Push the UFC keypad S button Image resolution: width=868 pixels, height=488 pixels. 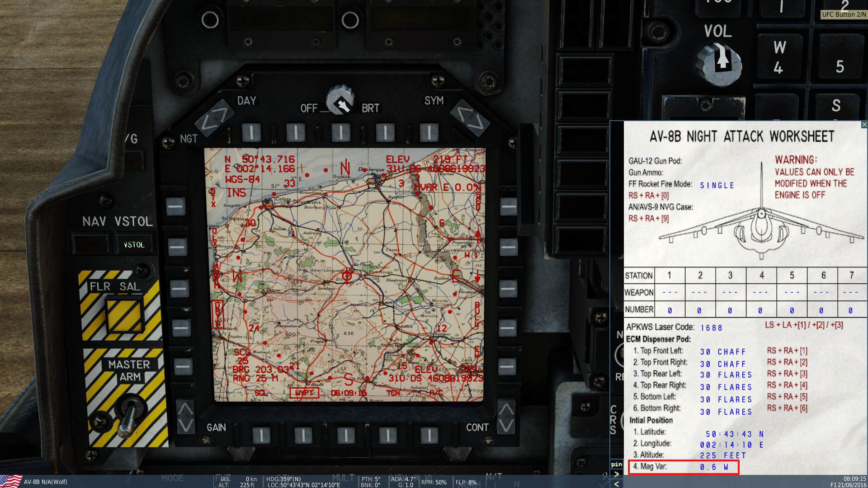tap(836, 108)
